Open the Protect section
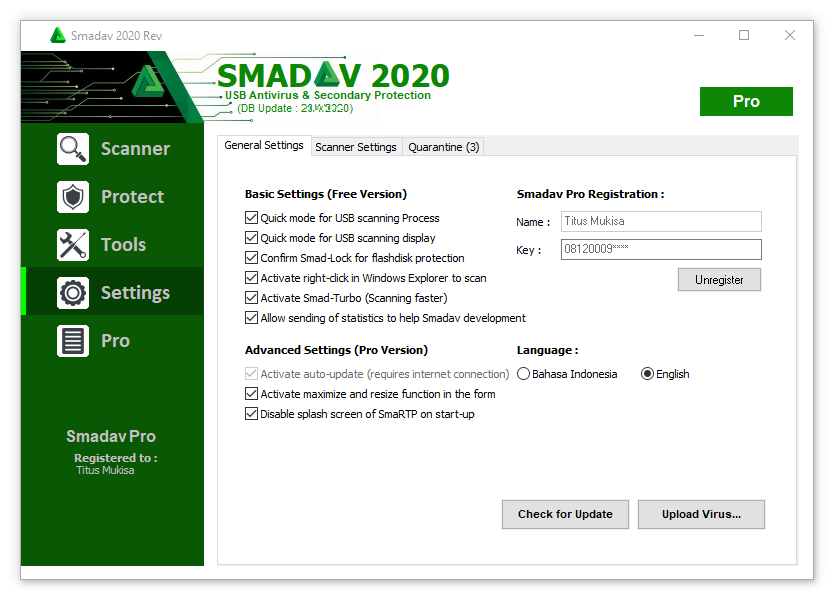This screenshot has width=835, height=597. (x=133, y=197)
